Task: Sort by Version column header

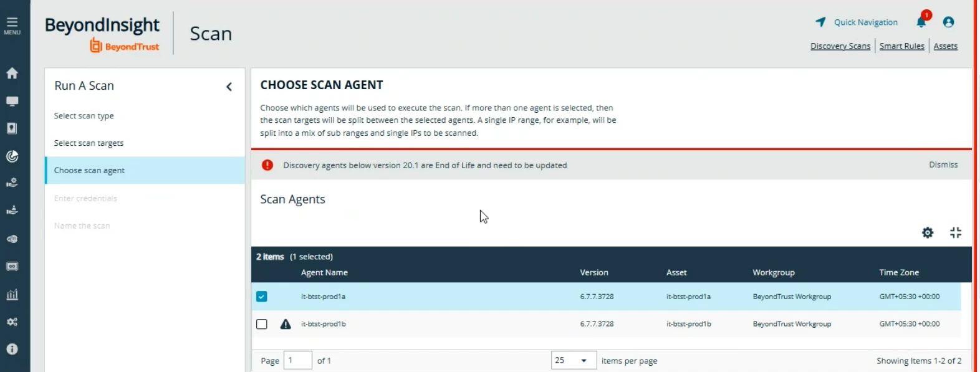Action: [x=593, y=272]
